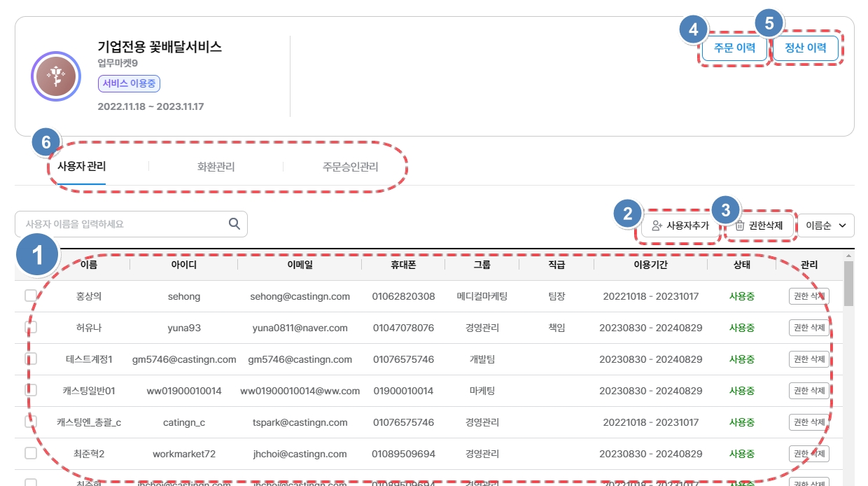This screenshot has height=486, width=868.
Task: Click 권한 삭제 for 테스트계정1
Action: click(x=808, y=359)
